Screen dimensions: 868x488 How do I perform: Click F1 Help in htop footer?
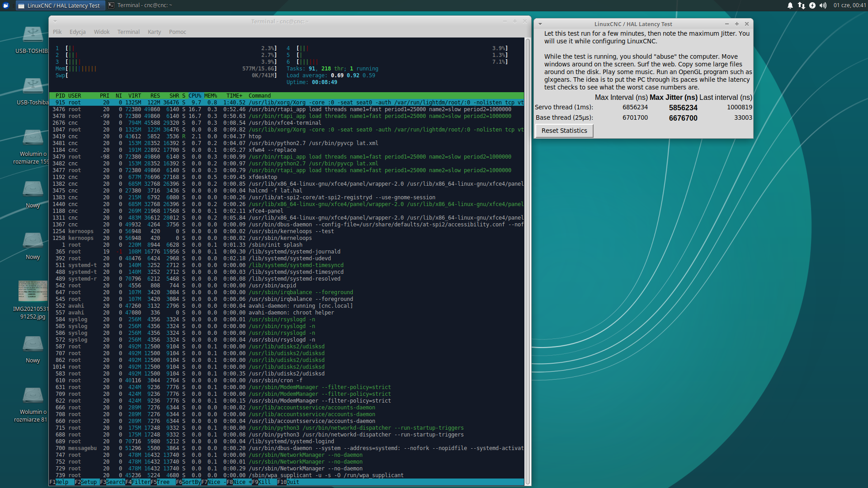pos(59,482)
